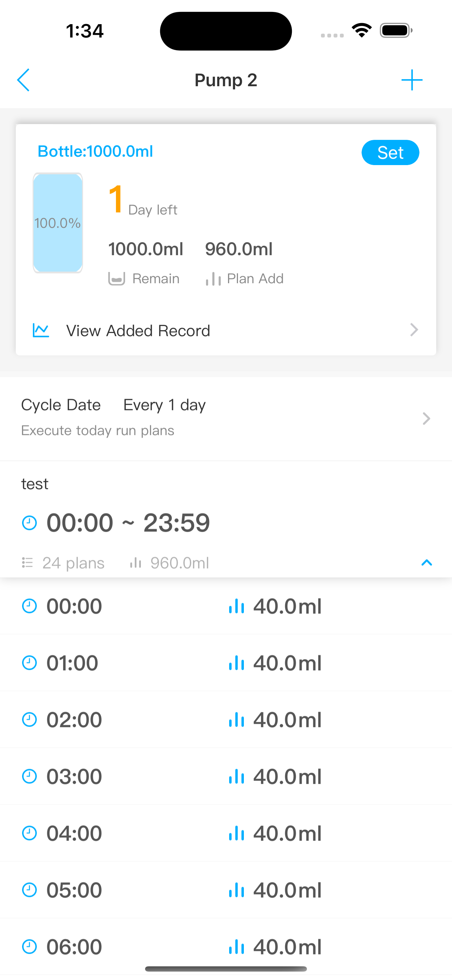Add a new plan with plus icon
452x980 pixels.
coord(412,80)
